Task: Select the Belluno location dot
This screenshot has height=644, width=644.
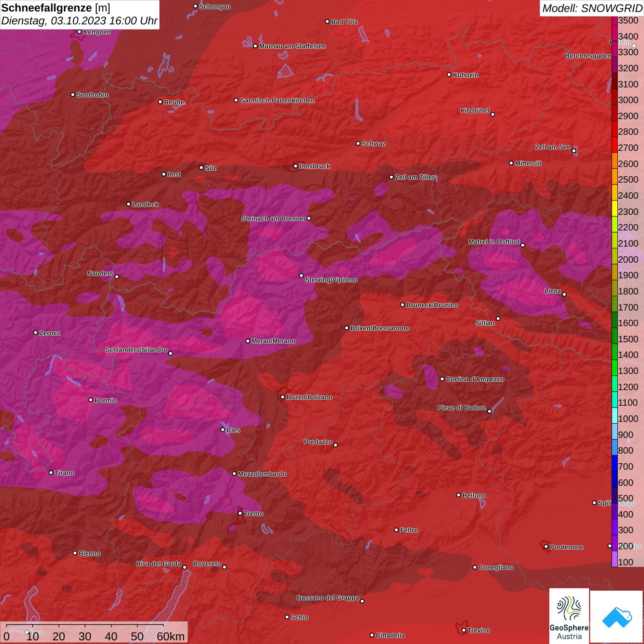Action: [x=459, y=495]
